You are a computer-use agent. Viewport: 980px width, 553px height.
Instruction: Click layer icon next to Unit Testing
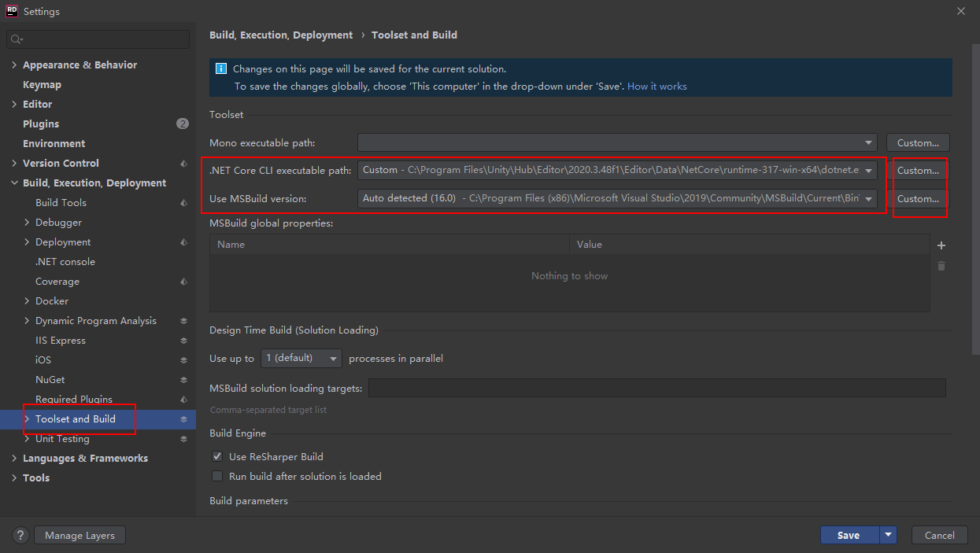click(183, 439)
